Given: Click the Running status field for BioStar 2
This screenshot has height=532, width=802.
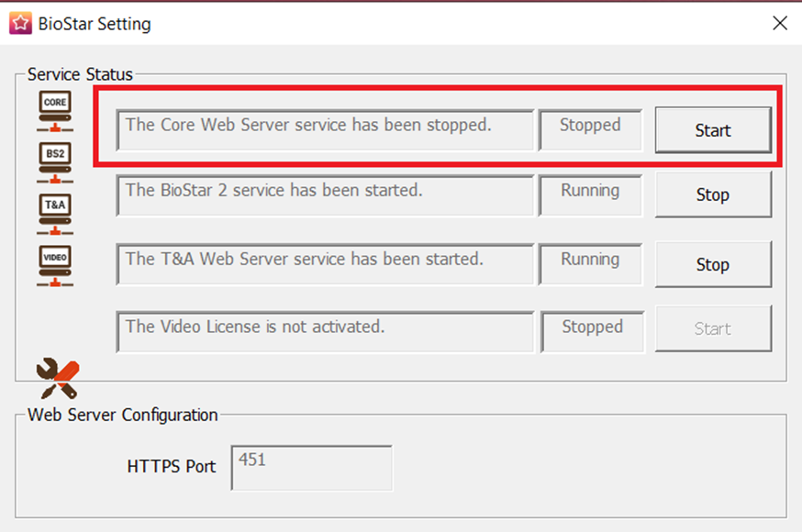Looking at the screenshot, I should tap(590, 195).
